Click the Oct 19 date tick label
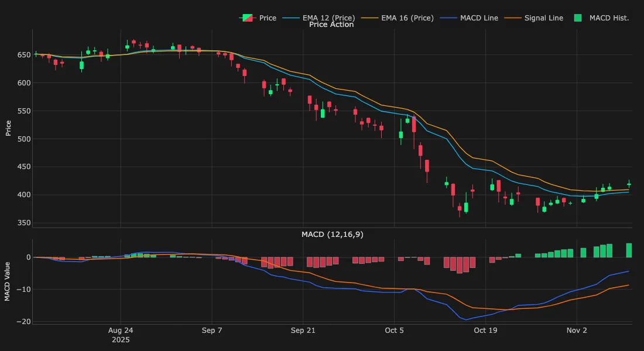 [485, 331]
